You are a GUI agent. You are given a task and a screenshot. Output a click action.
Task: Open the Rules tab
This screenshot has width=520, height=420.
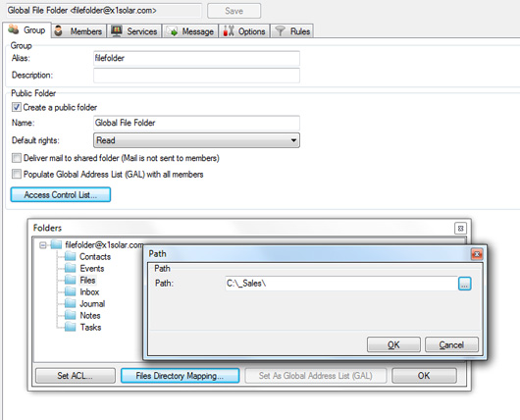click(291, 31)
